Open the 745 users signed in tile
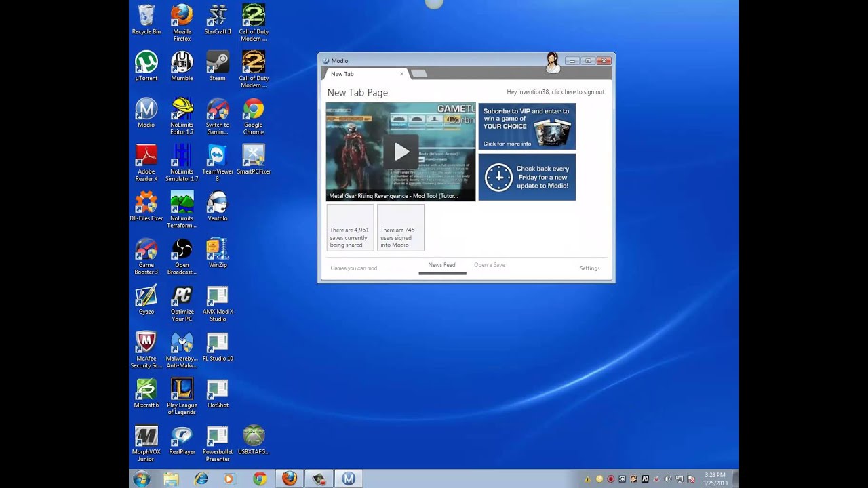 click(x=401, y=228)
